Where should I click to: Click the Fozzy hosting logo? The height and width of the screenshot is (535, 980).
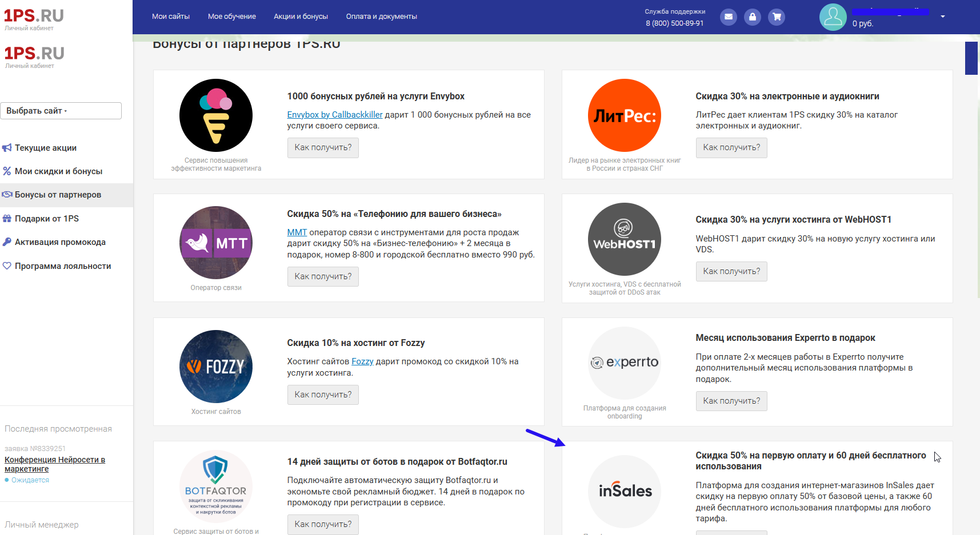click(216, 367)
